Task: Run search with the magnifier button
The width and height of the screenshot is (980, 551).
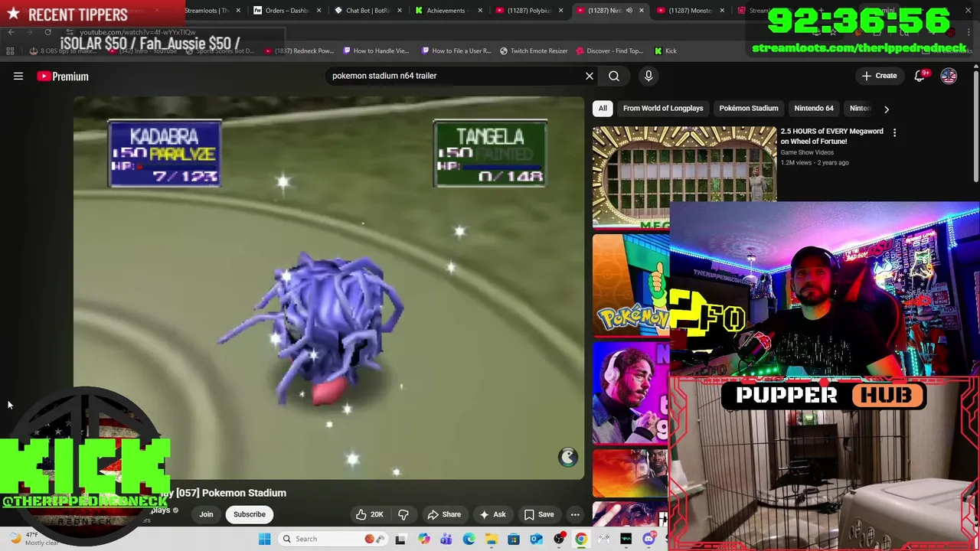Action: [614, 76]
